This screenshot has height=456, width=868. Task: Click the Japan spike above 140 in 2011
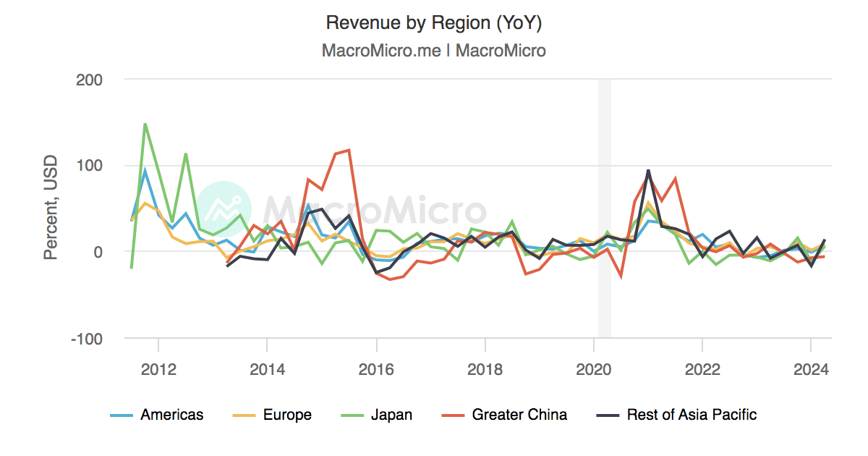coord(145,124)
